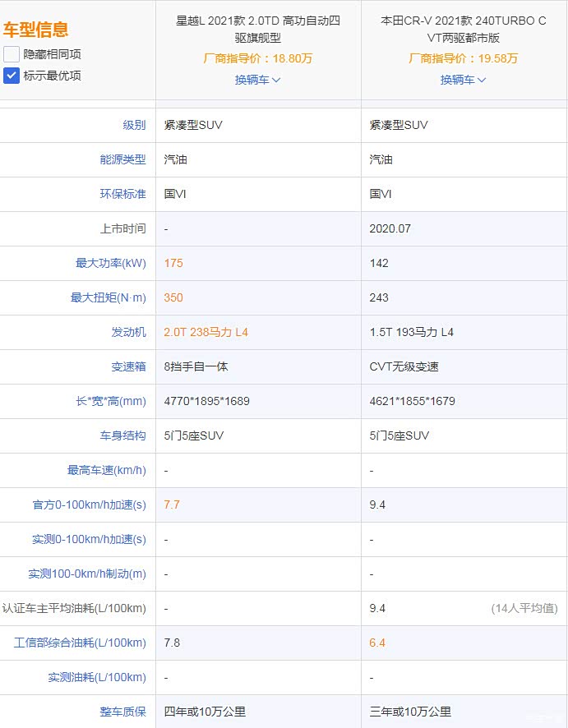Open 换辆车 dropdown under 本田CR-V
The width and height of the screenshot is (568, 728).
463,80
